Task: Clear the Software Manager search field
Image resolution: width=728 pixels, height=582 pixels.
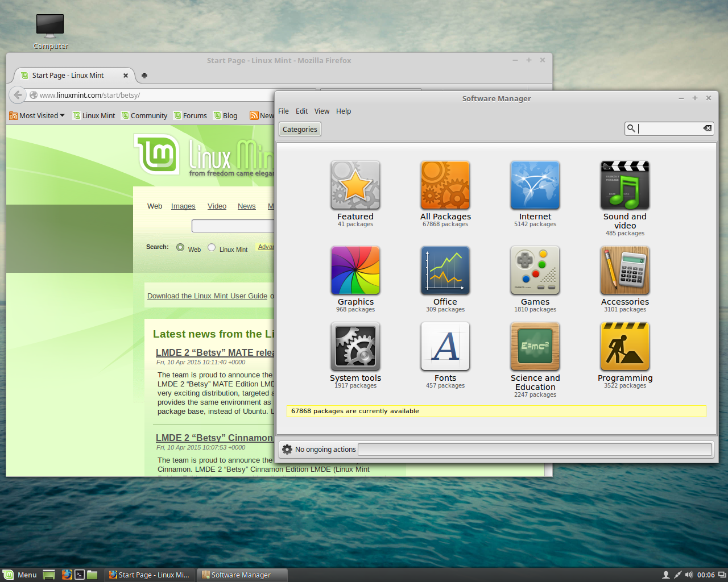Action: point(707,128)
